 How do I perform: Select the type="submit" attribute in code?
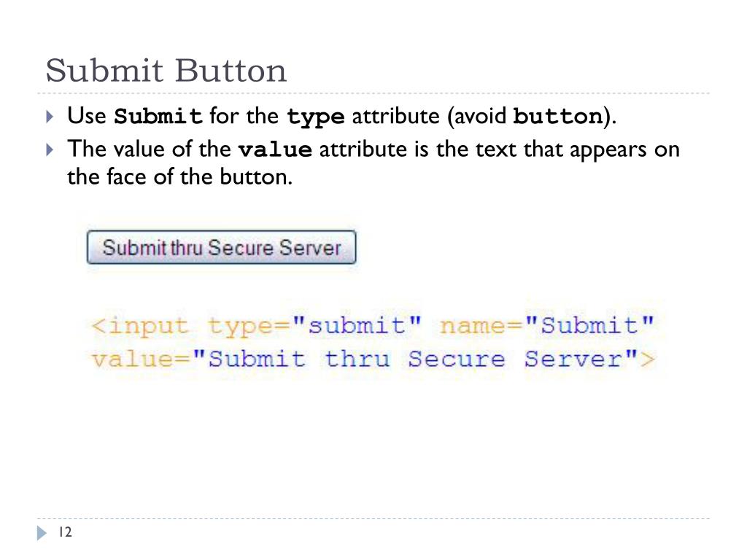[314, 327]
